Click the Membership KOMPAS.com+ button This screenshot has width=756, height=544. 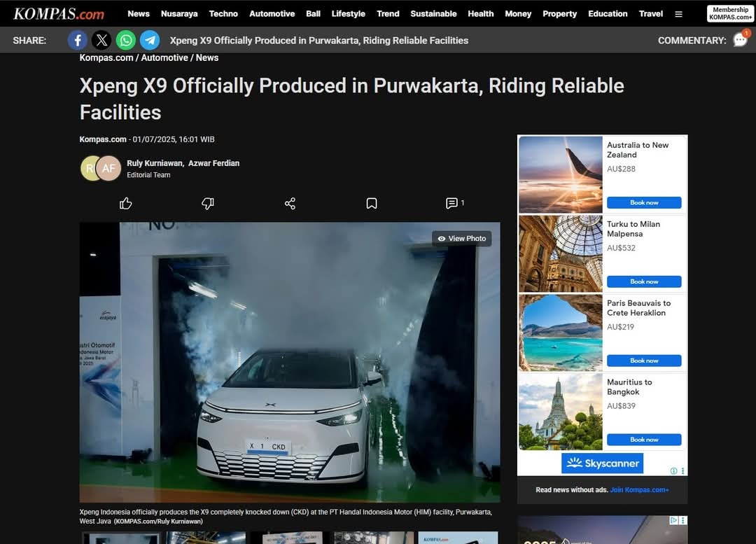(730, 13)
